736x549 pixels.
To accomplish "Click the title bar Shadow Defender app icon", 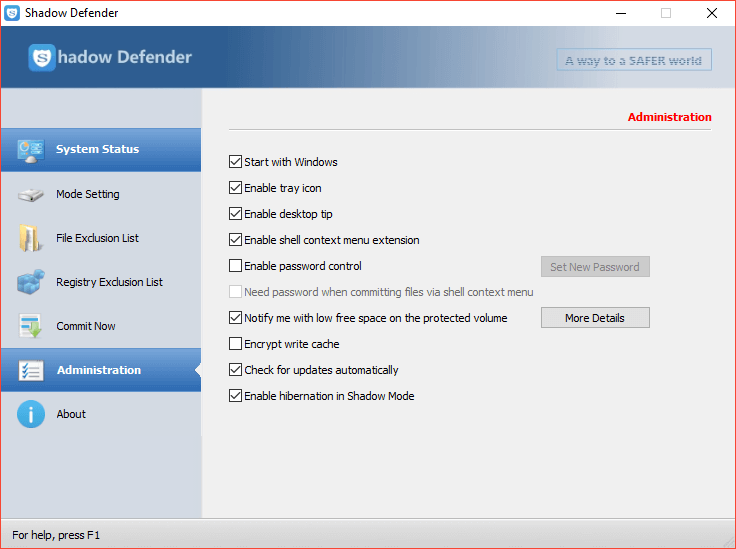I will (12, 13).
